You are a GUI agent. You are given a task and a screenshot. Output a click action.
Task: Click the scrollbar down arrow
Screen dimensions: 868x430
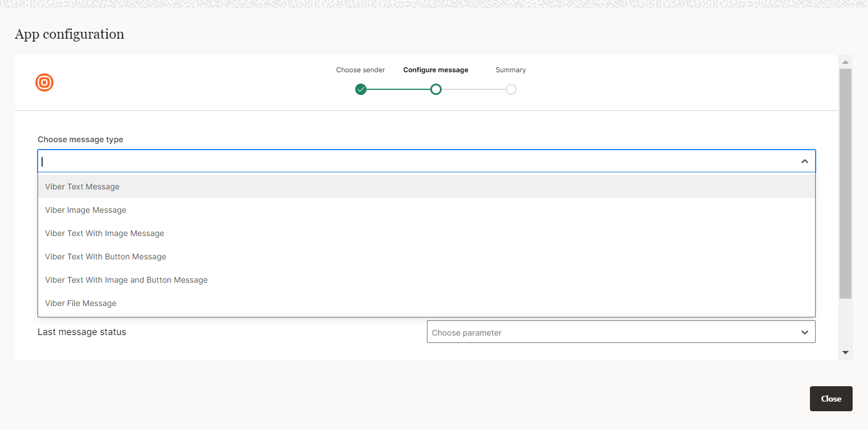(x=845, y=353)
